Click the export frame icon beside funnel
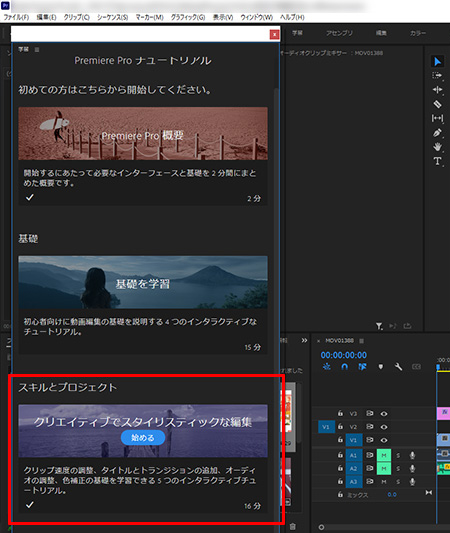Screen dimensions: 450x533 pyautogui.click(x=407, y=326)
